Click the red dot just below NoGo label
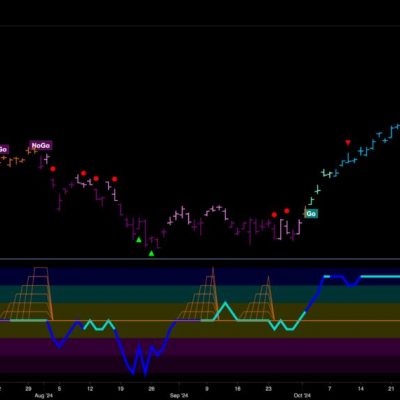Screen dimensions: 400x400 [x=53, y=169]
